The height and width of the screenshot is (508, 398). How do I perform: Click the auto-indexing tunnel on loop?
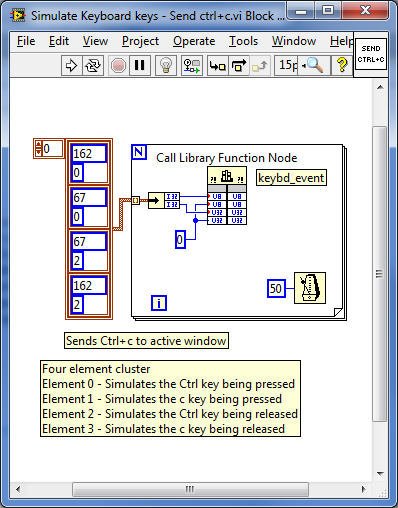pyautogui.click(x=136, y=200)
